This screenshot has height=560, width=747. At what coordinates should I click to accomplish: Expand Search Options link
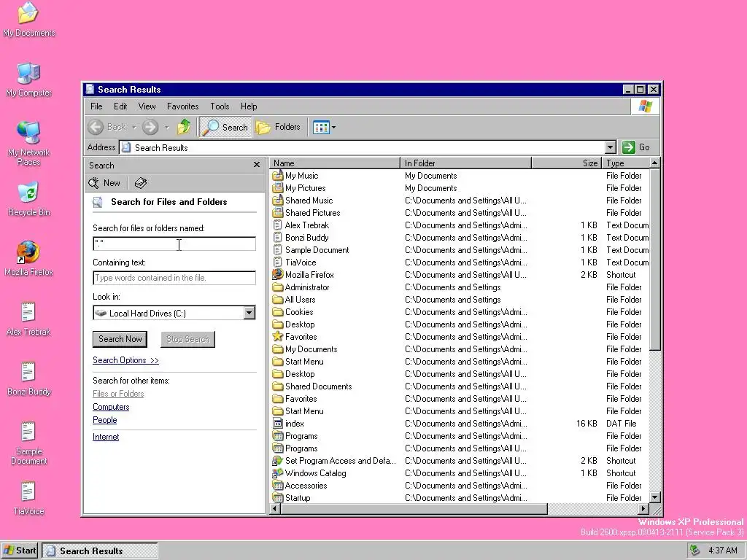tap(125, 360)
